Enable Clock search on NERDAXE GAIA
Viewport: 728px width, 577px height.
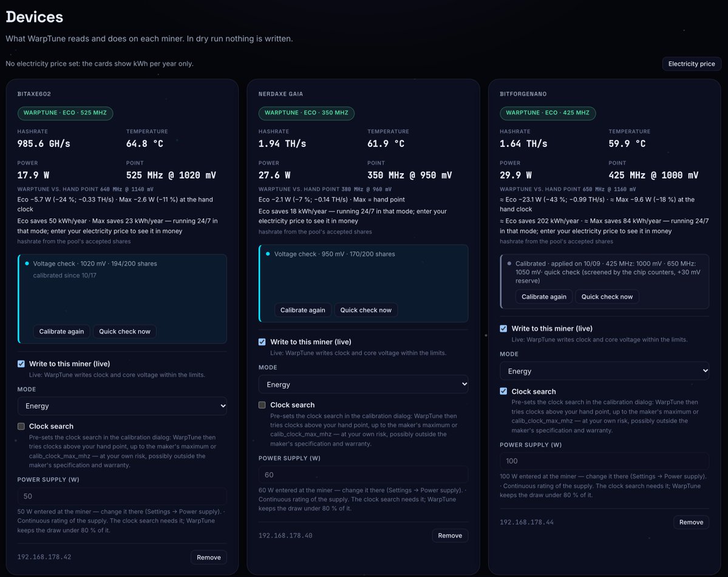(x=262, y=405)
